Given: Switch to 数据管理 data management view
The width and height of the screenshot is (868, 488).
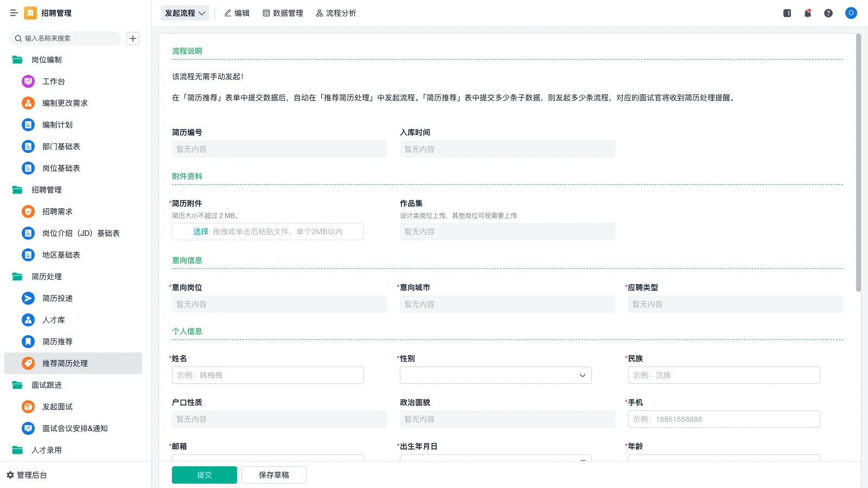Looking at the screenshot, I should pos(283,13).
